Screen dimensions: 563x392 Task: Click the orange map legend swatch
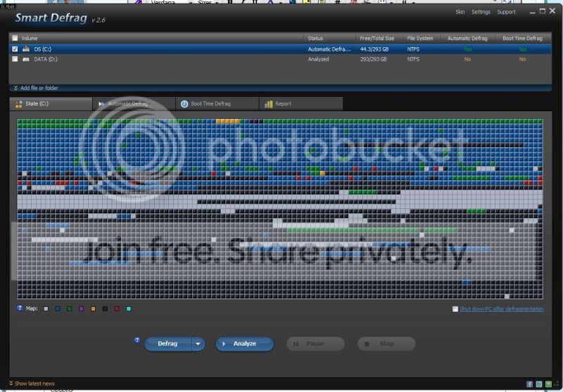[x=93, y=308]
